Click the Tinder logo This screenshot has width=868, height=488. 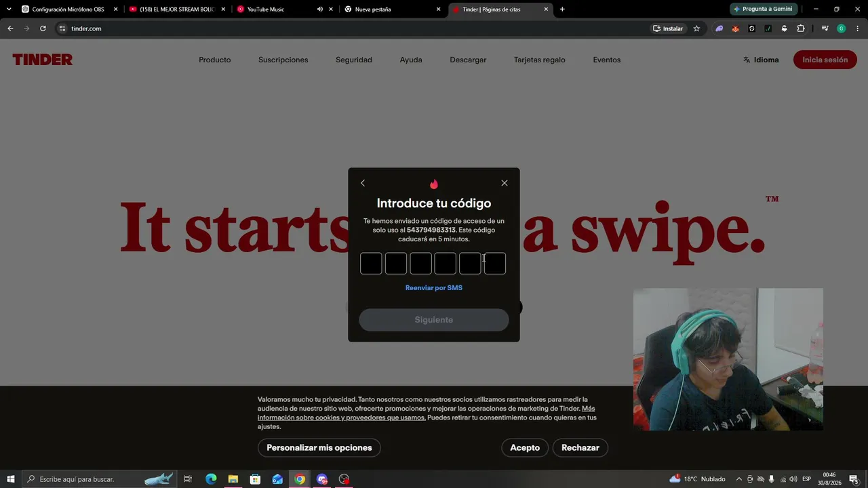[x=42, y=60]
